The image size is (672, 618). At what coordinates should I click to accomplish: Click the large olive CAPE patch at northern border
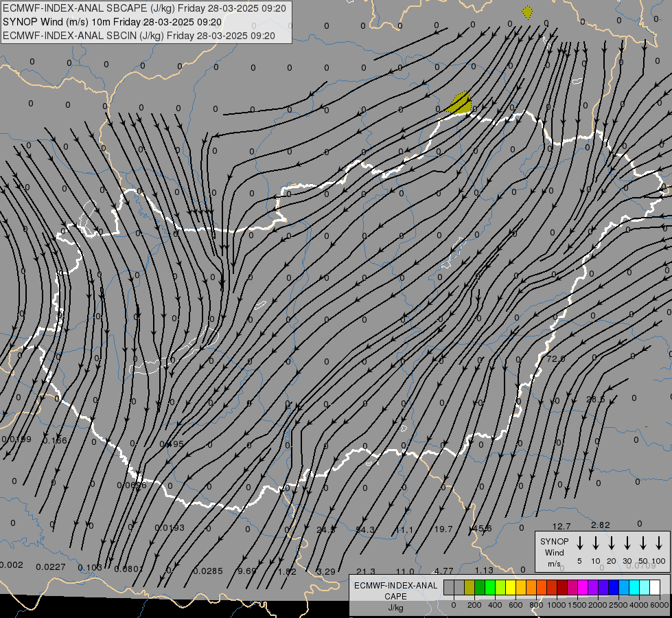click(x=459, y=103)
